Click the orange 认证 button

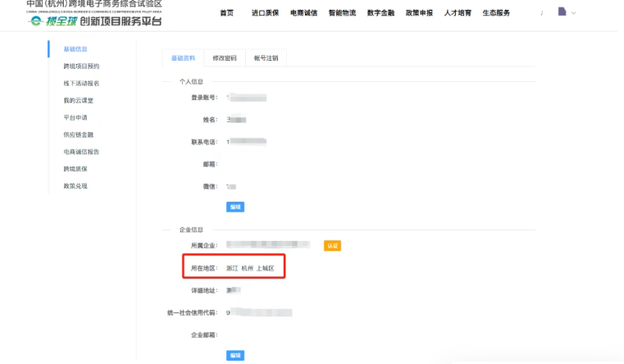pos(332,246)
